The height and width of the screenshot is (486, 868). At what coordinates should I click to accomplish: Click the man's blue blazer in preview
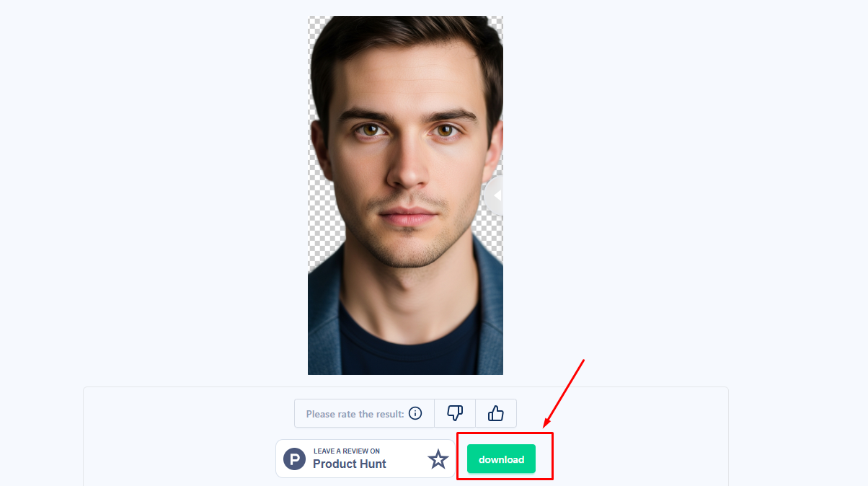click(324, 324)
